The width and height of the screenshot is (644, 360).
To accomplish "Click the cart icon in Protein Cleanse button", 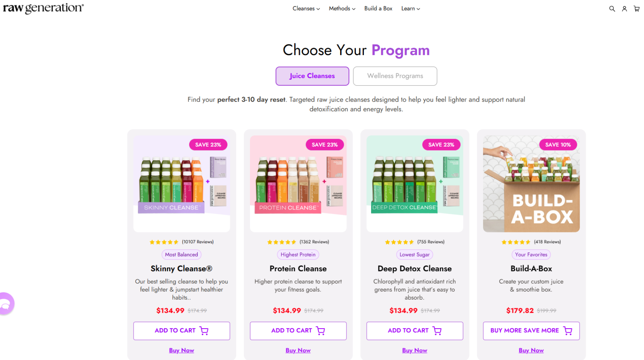I will tap(321, 330).
